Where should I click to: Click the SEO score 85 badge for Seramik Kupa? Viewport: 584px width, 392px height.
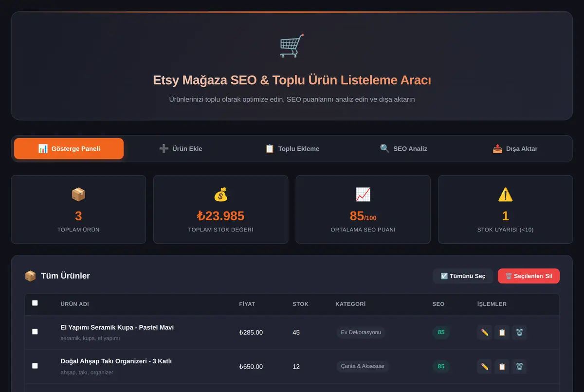point(441,332)
